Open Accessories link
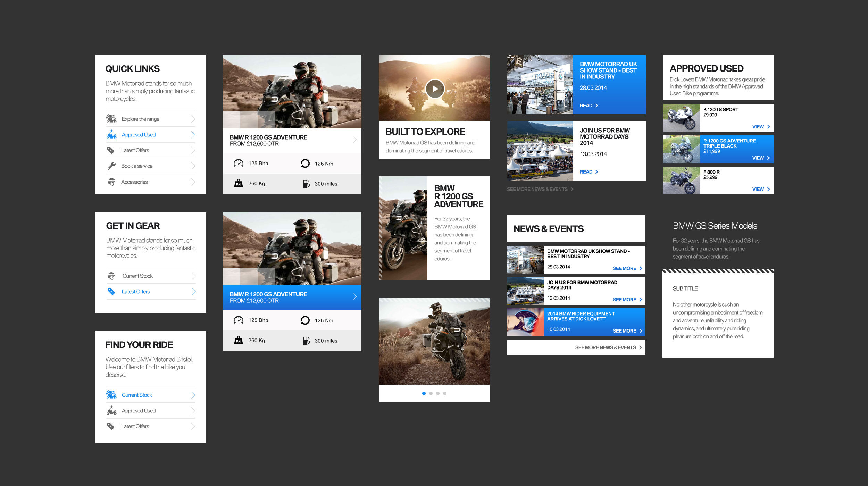Screen dimensions: 868x486 tap(134, 182)
